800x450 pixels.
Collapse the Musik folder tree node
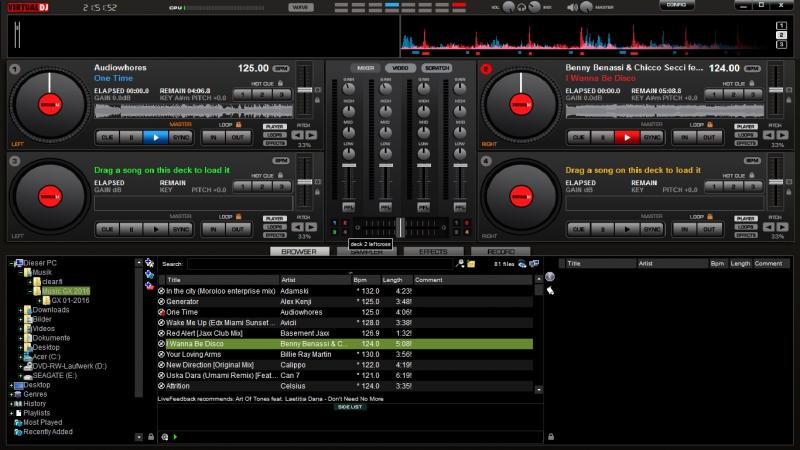(x=20, y=272)
